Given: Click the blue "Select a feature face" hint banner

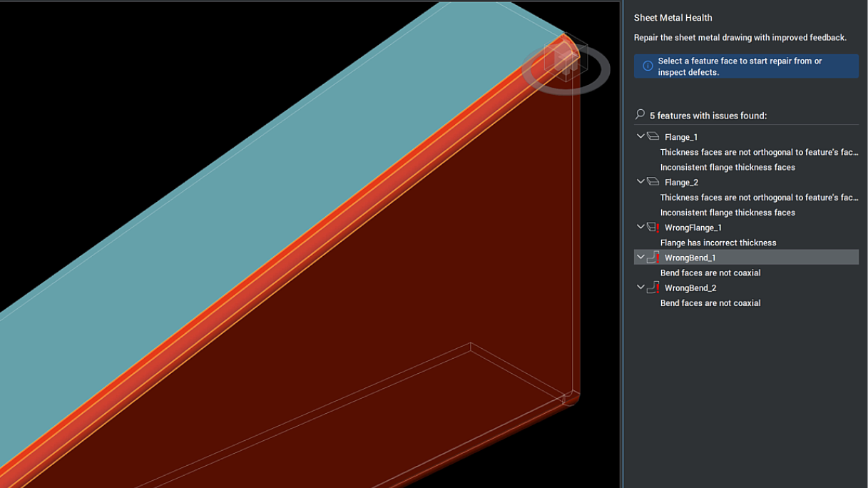Looking at the screenshot, I should tap(746, 66).
